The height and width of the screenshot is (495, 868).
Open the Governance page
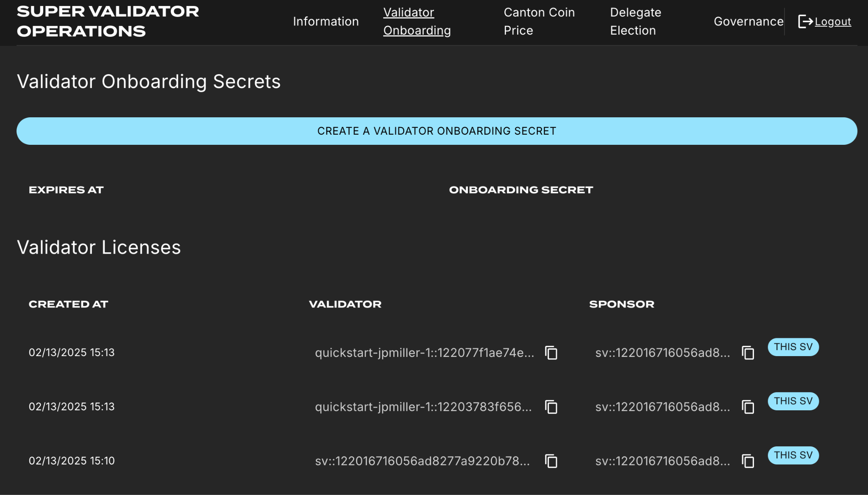[748, 21]
